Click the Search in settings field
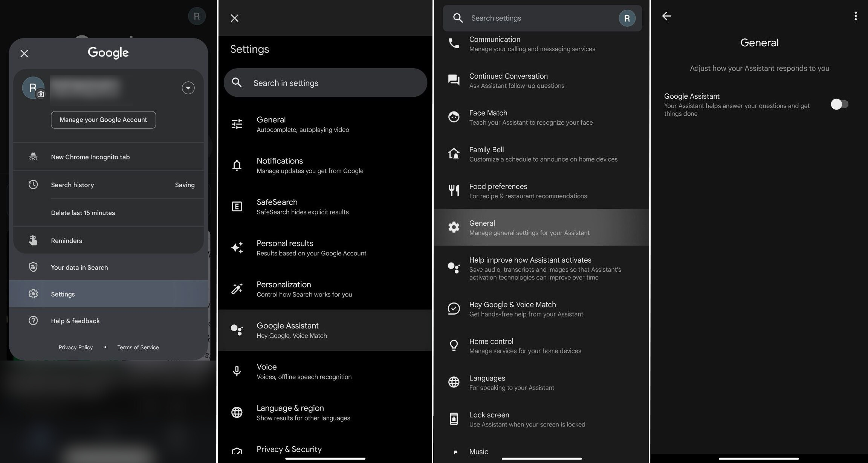 tap(325, 83)
